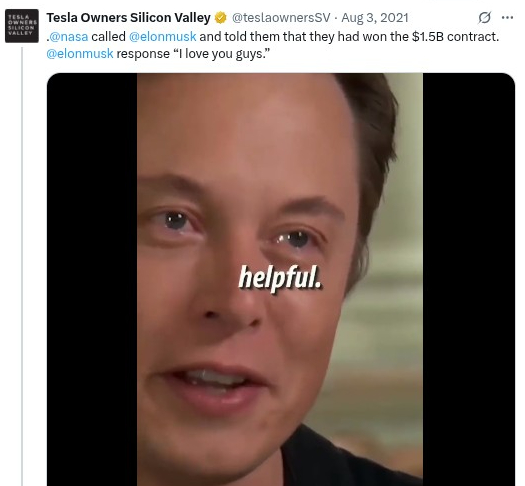Click the right black bar of the video
Viewport: 525px width, 486px height.
pyautogui.click(x=469, y=279)
